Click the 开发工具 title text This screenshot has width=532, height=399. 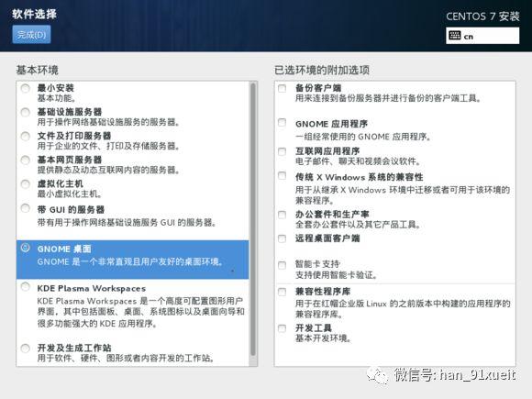coord(314,327)
